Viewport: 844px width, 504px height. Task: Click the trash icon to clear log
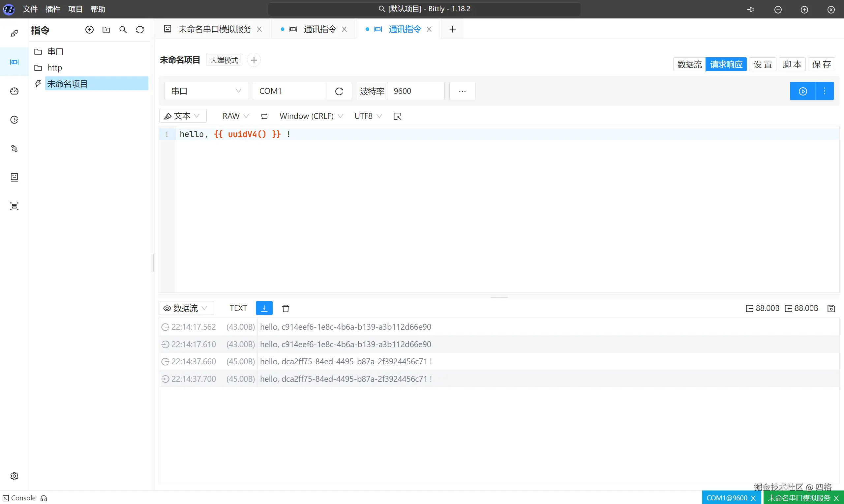(286, 308)
